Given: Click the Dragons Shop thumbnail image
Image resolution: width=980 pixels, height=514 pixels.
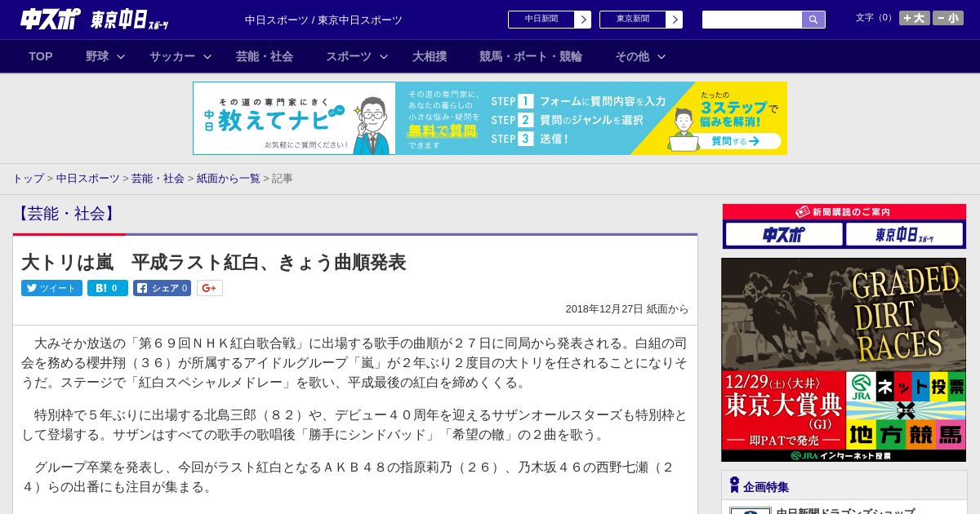Looking at the screenshot, I should coord(751,511).
